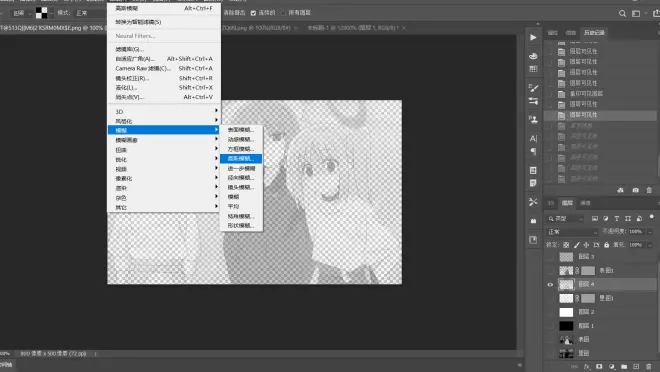
Task: Click document info 800 像素 x 500 像素
Action: click(x=53, y=354)
